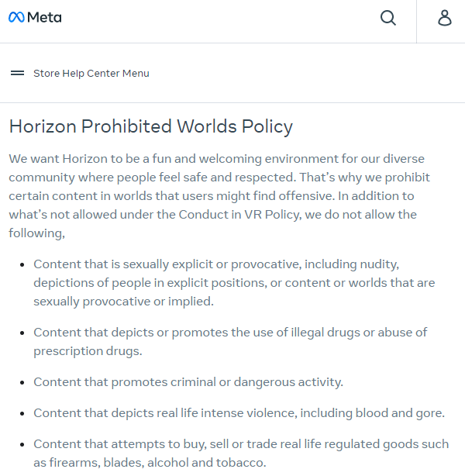
Task: Click the hamburger menu lines icon
Action: pos(17,74)
